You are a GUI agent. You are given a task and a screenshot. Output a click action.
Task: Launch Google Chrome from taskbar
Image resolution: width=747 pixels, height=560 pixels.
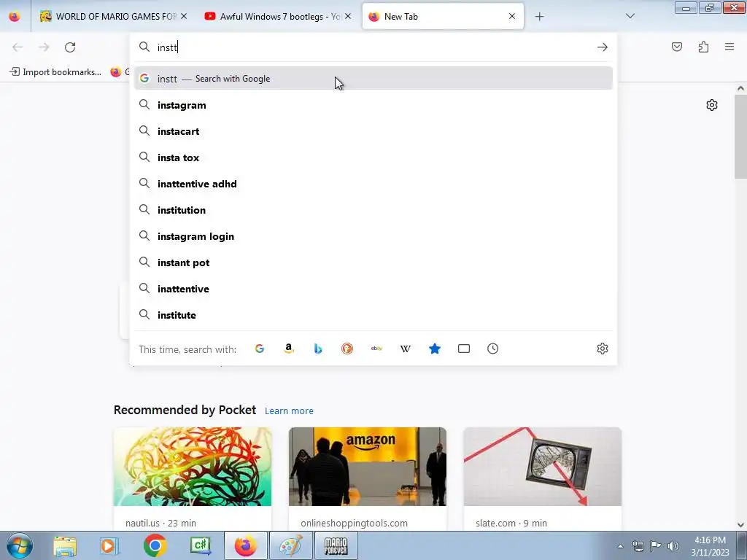(155, 545)
